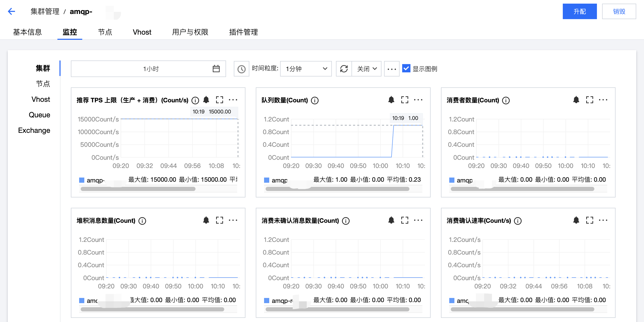This screenshot has height=322, width=644.
Task: Maximize the 消费确认速率 chart
Action: (590, 220)
